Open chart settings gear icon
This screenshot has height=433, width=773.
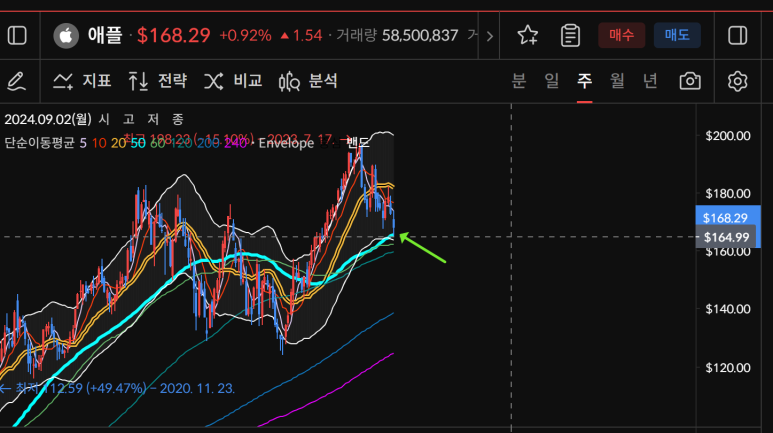point(738,81)
